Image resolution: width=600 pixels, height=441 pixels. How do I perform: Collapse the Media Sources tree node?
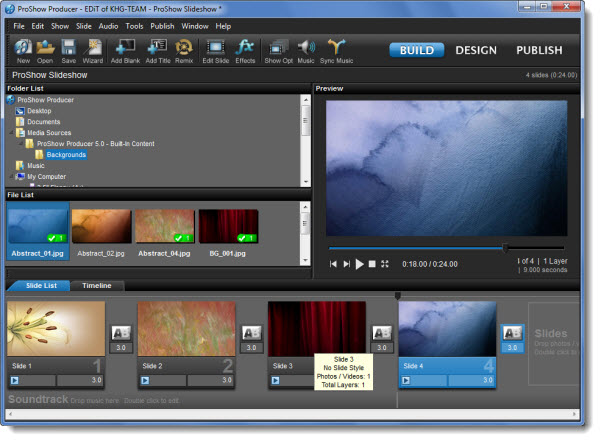(x=12, y=133)
